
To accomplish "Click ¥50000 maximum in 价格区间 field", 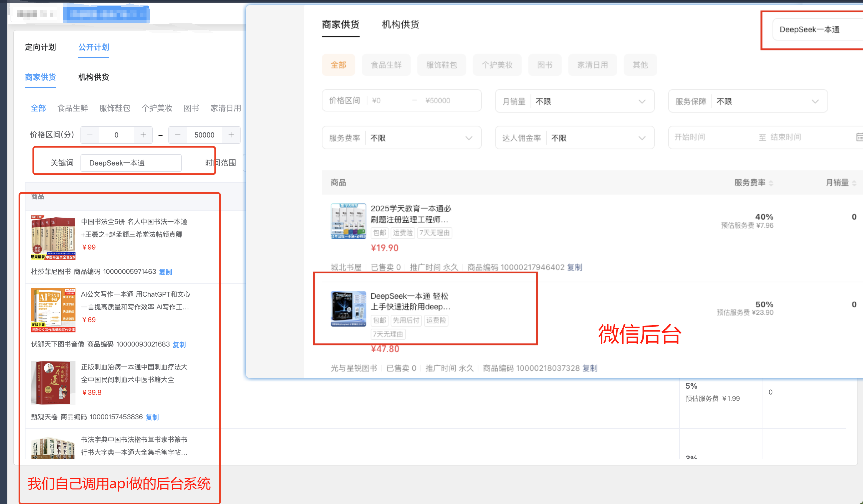I will click(438, 101).
